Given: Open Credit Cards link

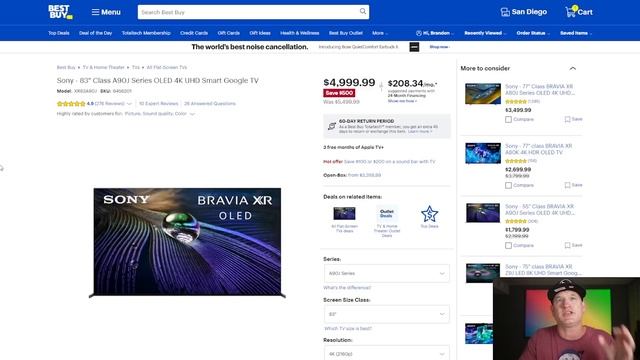Looking at the screenshot, I should pyautogui.click(x=194, y=33).
